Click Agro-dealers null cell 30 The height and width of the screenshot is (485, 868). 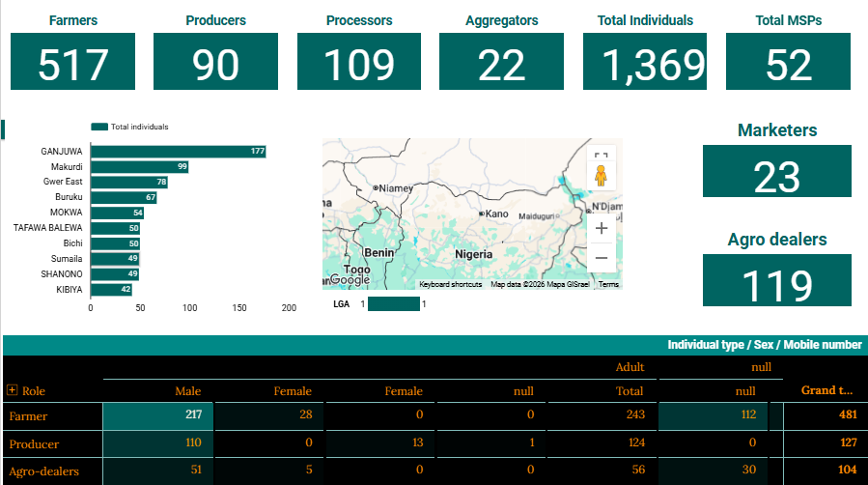[713, 471]
